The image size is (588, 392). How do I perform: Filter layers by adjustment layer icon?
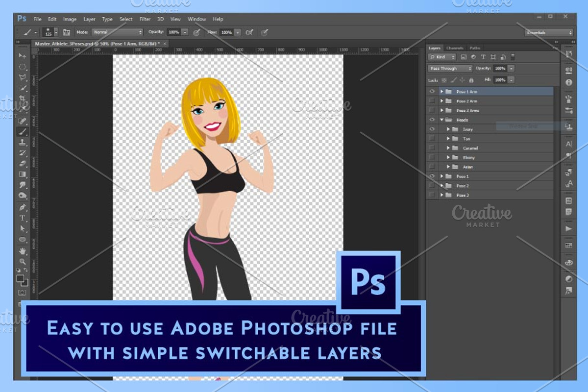(473, 57)
